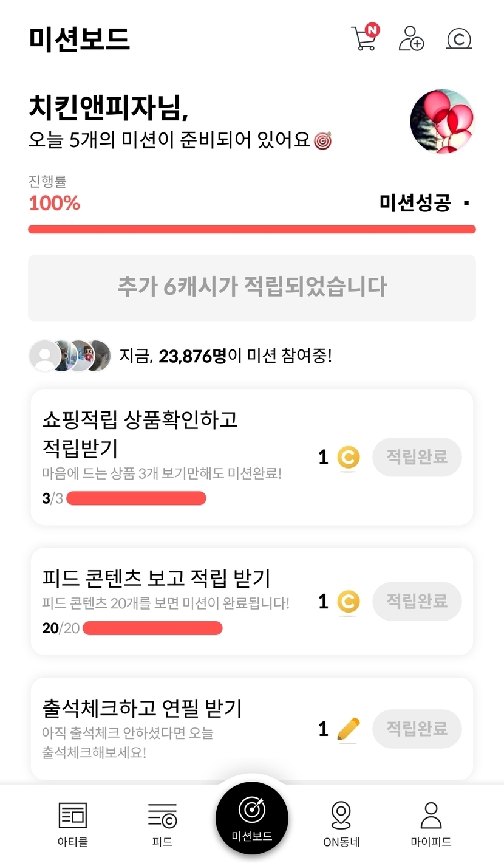
Task: Switch to the 피드 tab
Action: tap(162, 823)
